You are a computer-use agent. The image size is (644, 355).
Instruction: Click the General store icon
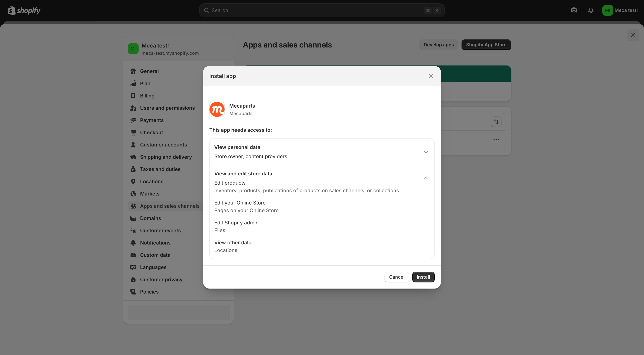(x=133, y=71)
